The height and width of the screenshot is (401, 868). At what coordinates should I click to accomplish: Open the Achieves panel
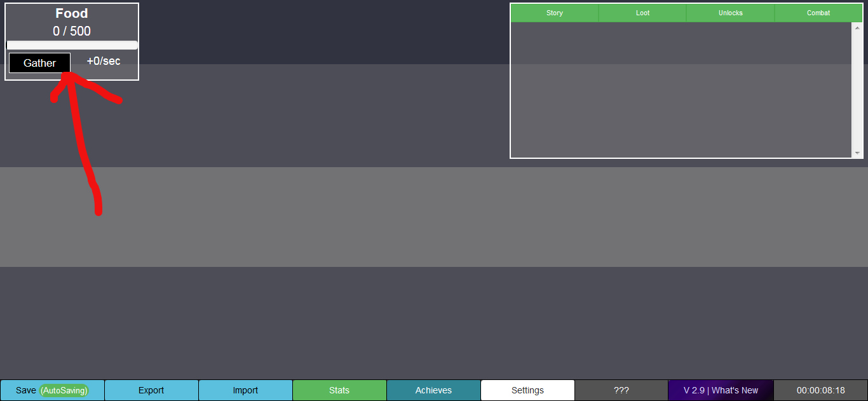(433, 390)
